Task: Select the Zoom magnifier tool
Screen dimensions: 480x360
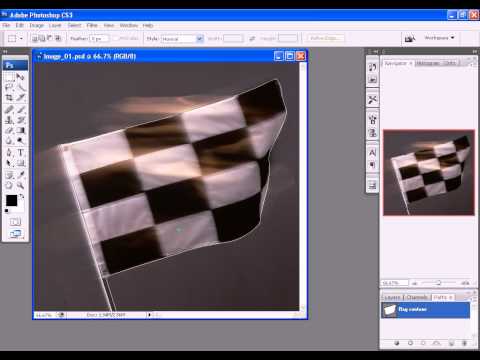Action: (21, 185)
